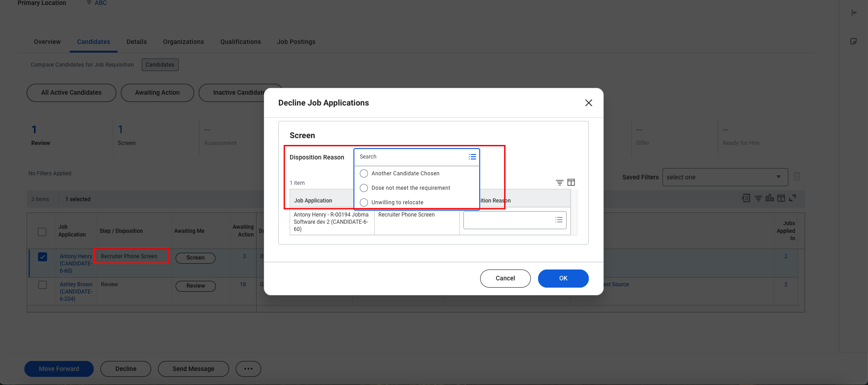Image resolution: width=868 pixels, height=385 pixels.
Task: Open the Details tab
Action: click(137, 42)
